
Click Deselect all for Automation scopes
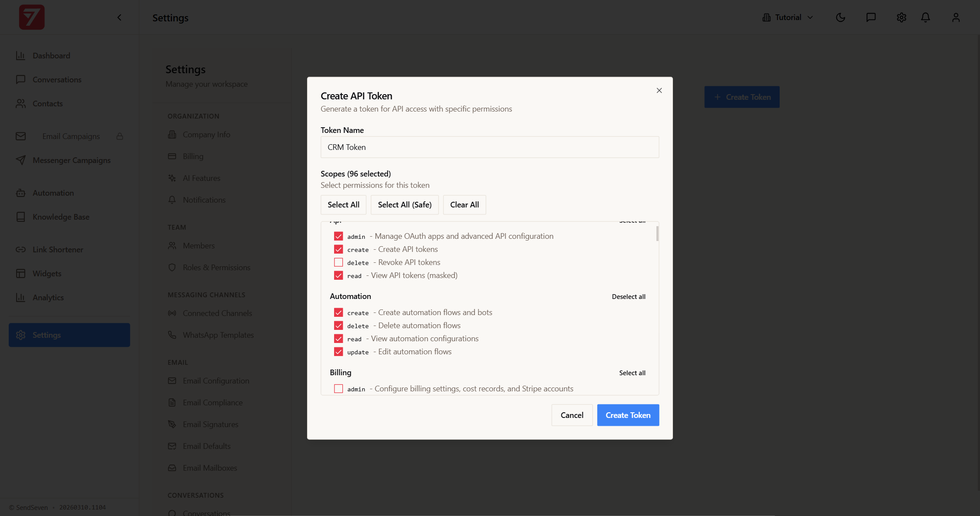(x=629, y=297)
